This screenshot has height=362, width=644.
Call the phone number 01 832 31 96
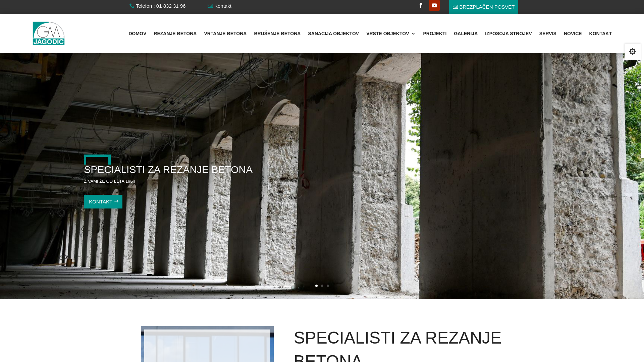(171, 6)
